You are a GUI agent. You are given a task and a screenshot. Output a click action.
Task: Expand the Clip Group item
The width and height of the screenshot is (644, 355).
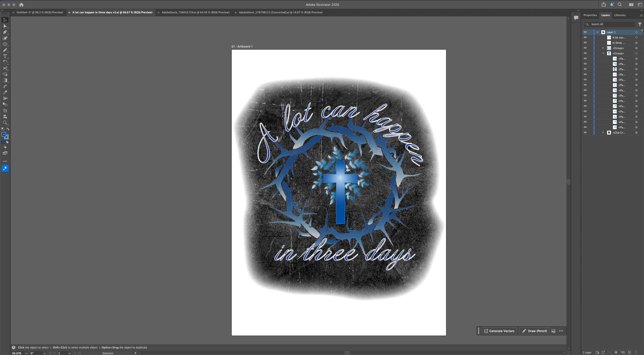pos(603,133)
